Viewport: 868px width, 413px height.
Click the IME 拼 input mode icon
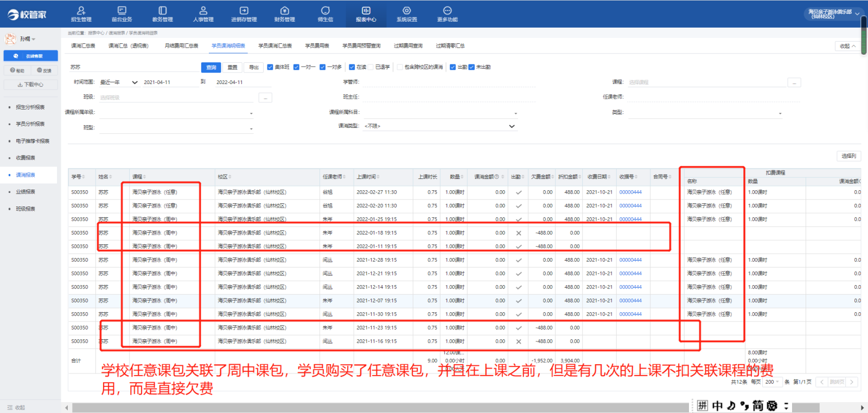703,405
